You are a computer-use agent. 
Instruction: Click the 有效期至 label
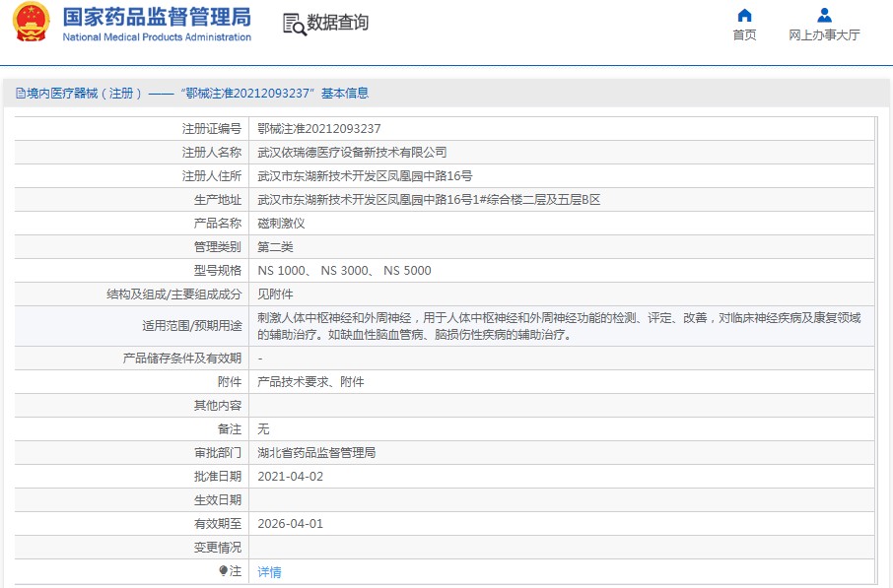click(218, 524)
